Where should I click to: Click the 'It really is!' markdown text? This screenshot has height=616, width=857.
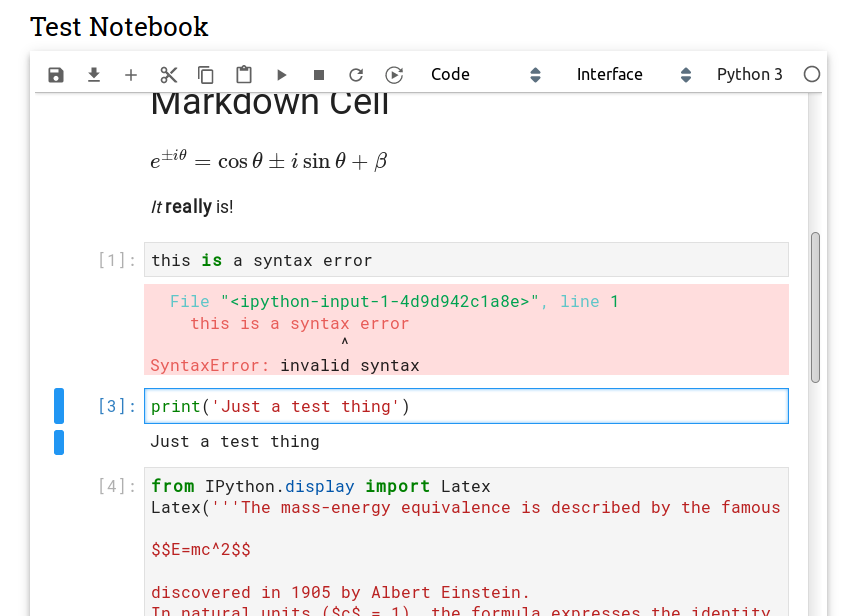pos(192,207)
